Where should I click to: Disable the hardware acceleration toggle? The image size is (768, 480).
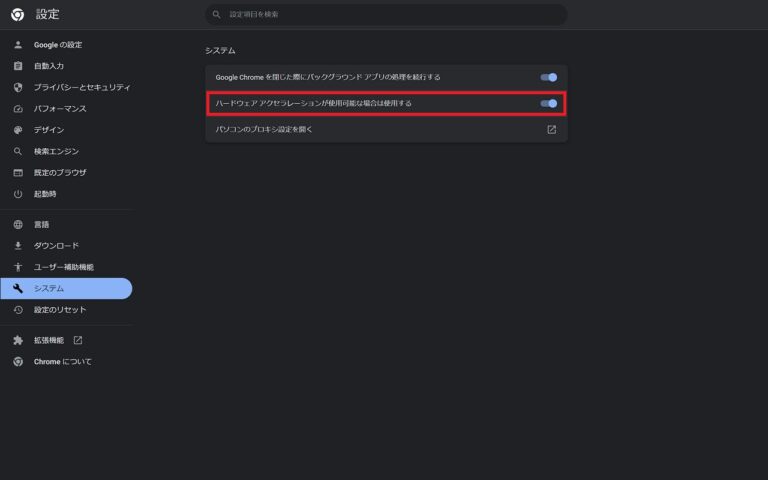click(x=548, y=103)
